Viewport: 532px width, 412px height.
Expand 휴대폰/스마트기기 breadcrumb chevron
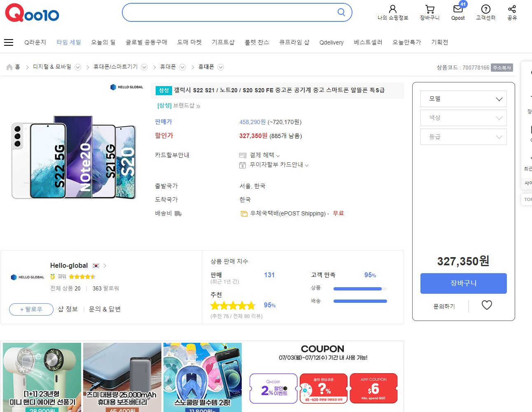coord(144,67)
